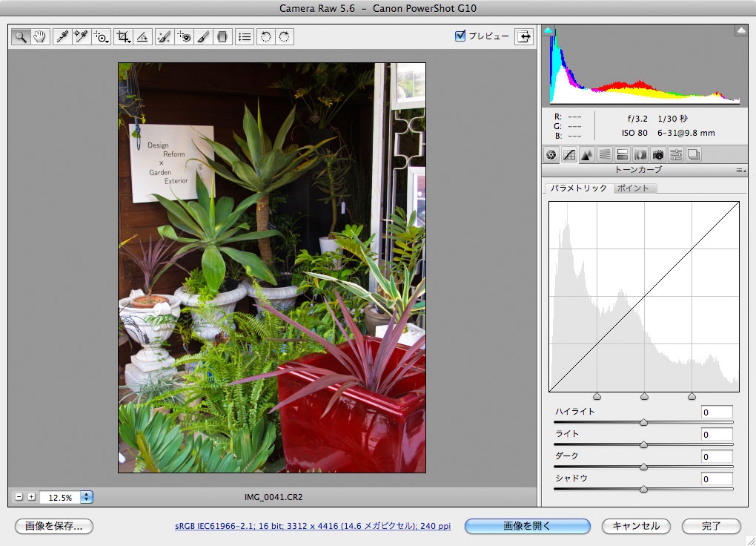Toggle the プレビュー checkbox

click(460, 36)
